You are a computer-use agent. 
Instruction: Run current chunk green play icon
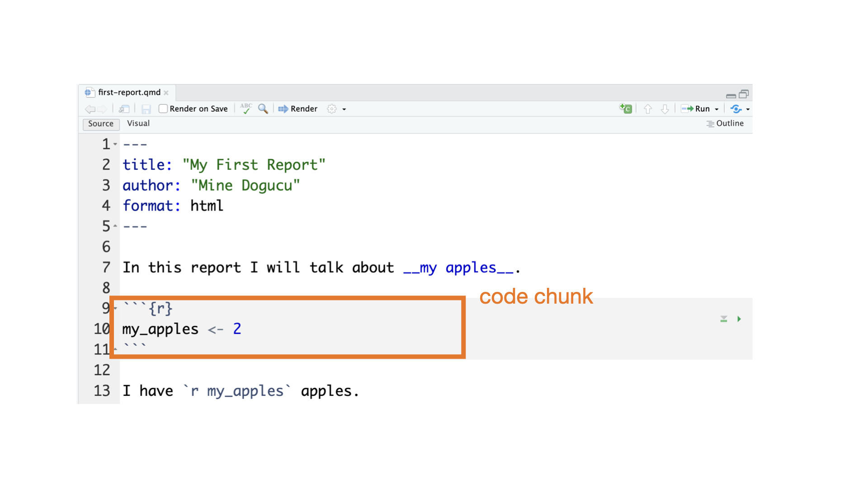tap(739, 319)
